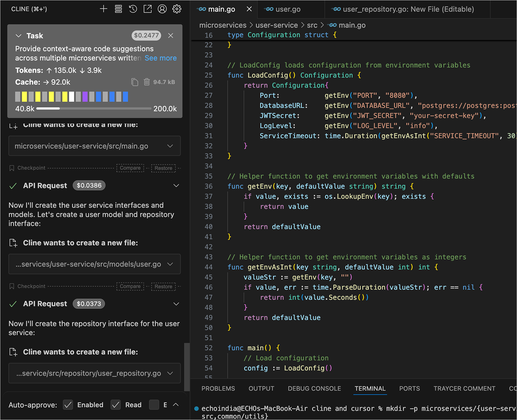The image size is (517, 420).
Task: Open the MCP servers panel
Action: coord(118,9)
